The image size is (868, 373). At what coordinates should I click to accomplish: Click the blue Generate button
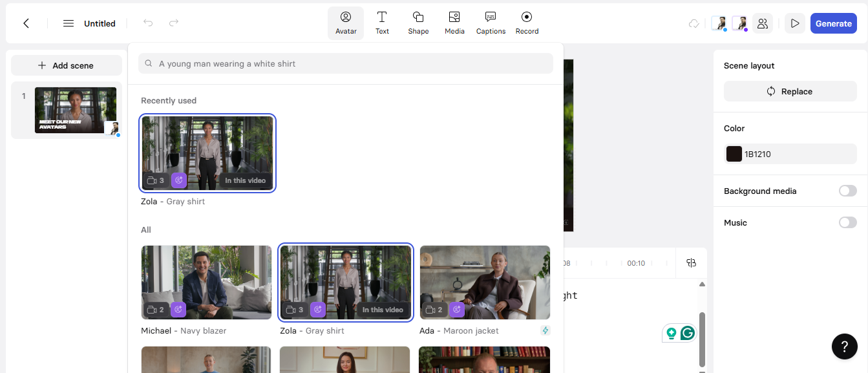(x=834, y=24)
